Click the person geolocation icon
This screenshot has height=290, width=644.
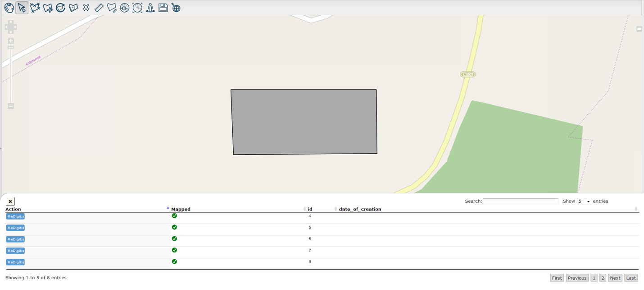tap(150, 8)
